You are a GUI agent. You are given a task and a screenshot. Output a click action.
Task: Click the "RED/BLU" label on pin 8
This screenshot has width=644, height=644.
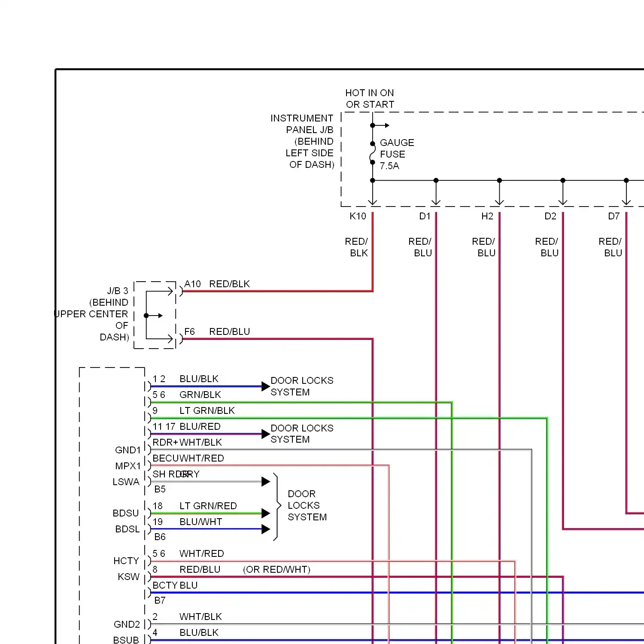point(200,569)
